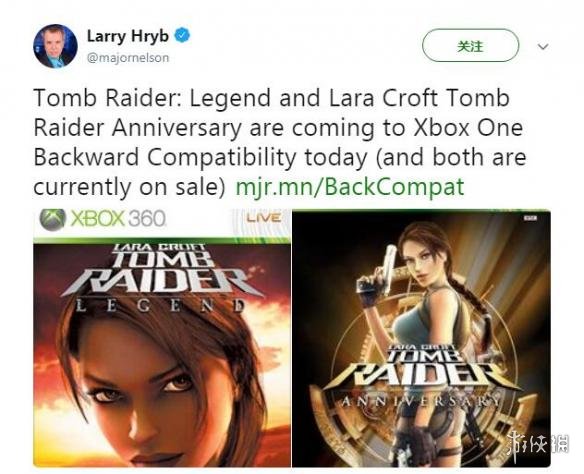Click the blue verified badge
The image size is (584, 474).
(182, 35)
